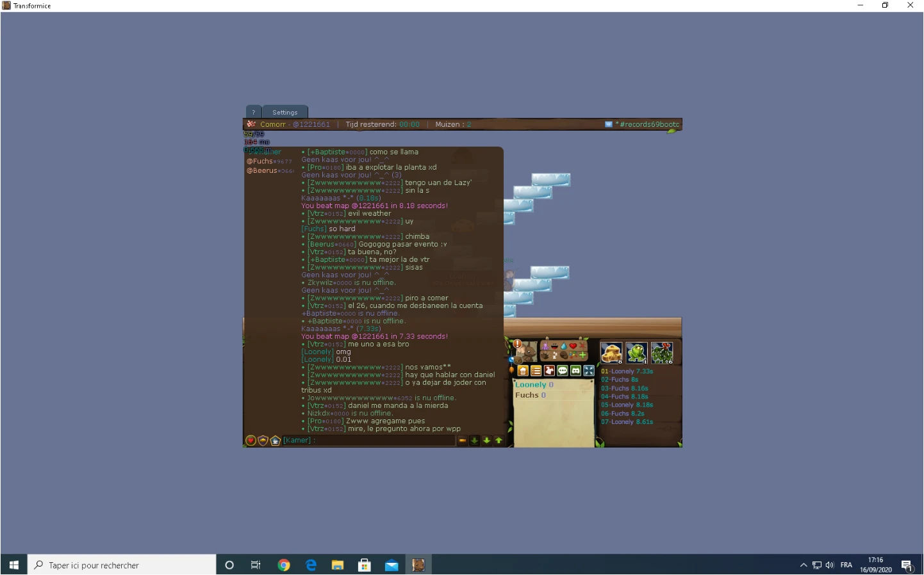Click the 02-Fuchs 8s leaderboard entry
The image size is (924, 575).
620,380
